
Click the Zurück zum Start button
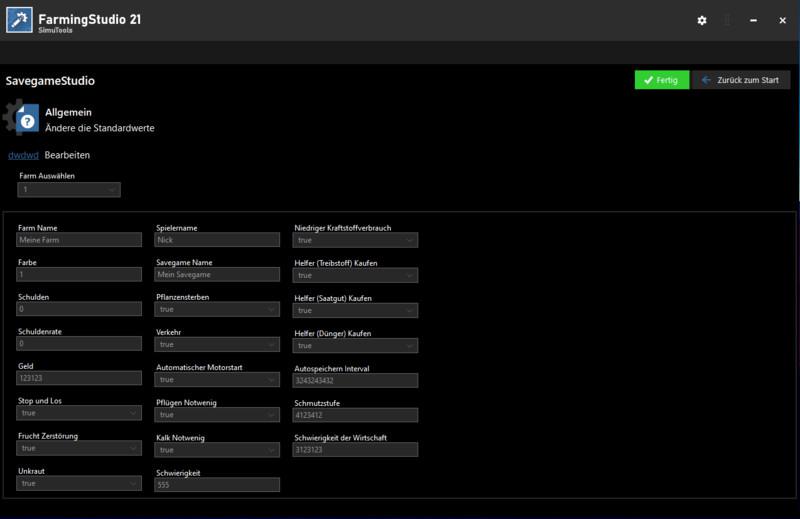point(740,80)
